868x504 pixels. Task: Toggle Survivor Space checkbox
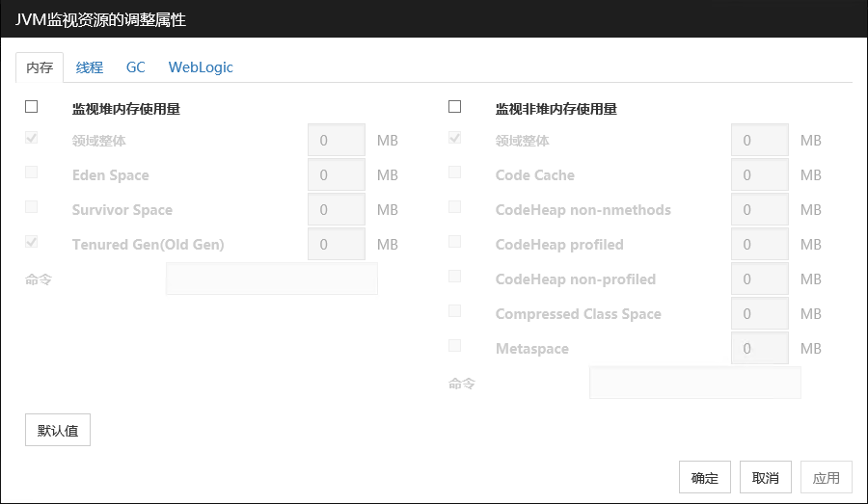[x=32, y=207]
